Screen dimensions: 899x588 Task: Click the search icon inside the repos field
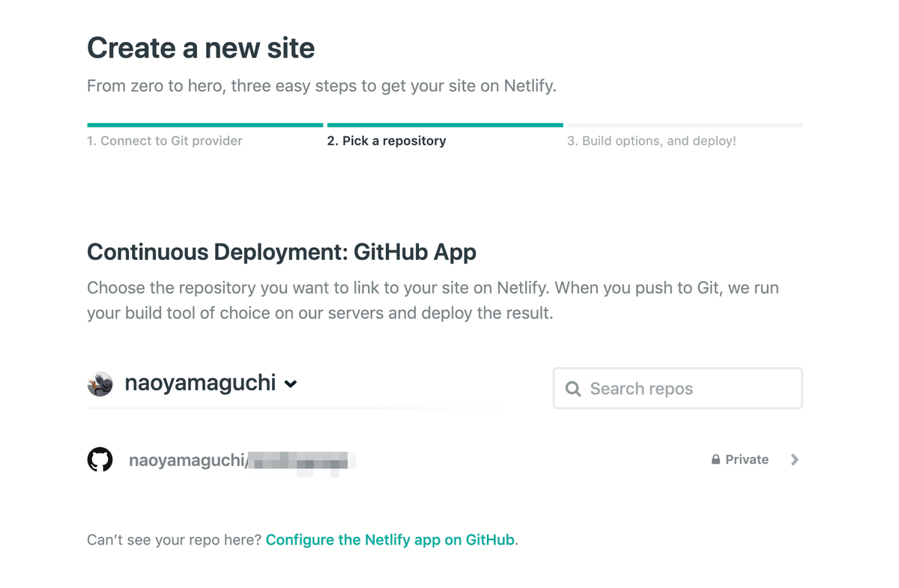(573, 388)
